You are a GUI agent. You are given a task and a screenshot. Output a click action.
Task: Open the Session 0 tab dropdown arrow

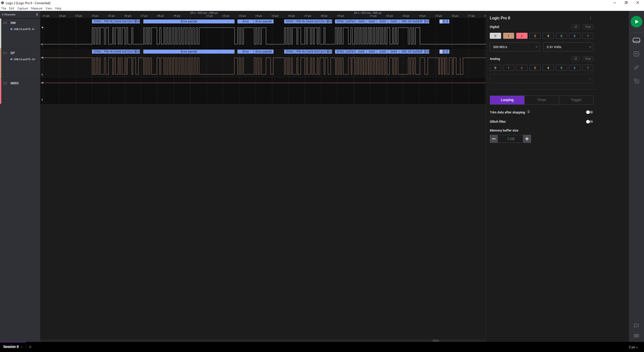(x=22, y=347)
